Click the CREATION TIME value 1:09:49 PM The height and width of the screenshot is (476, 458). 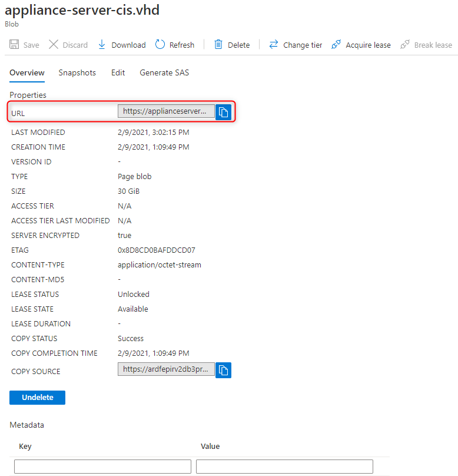point(171,147)
